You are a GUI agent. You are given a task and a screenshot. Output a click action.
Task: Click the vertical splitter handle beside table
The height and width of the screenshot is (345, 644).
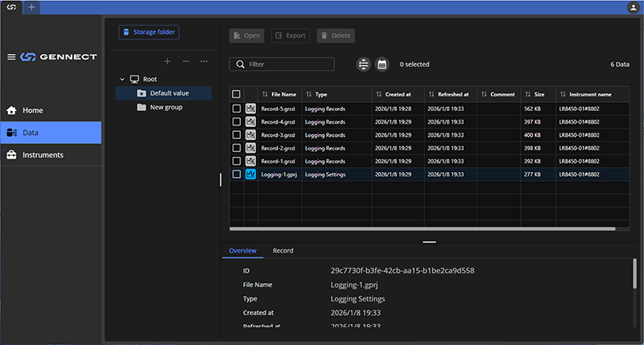click(221, 179)
